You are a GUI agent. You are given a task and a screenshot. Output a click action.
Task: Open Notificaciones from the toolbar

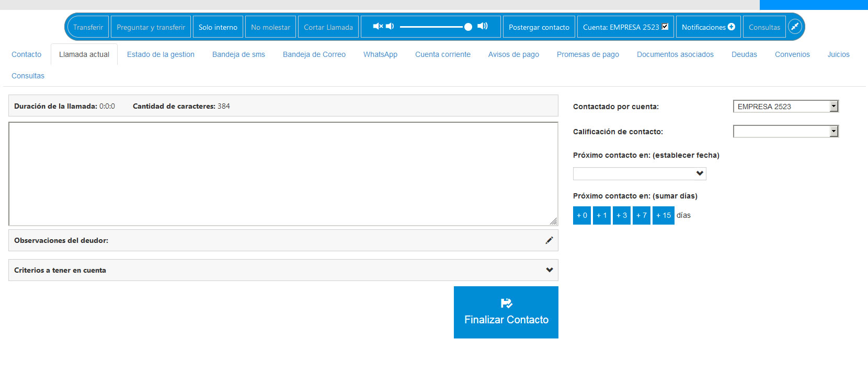tap(709, 27)
